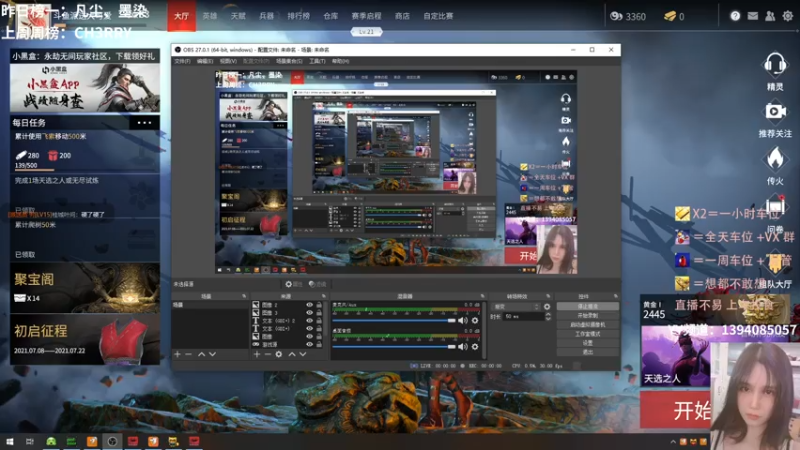
Task: Click OBS 启动虚拟摄像机 button
Action: tap(588, 324)
